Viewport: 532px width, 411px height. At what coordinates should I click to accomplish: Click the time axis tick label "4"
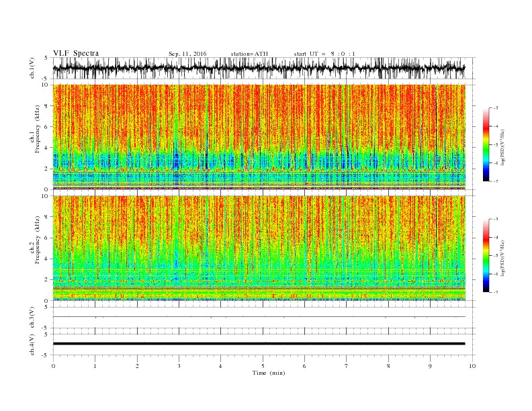click(220, 366)
